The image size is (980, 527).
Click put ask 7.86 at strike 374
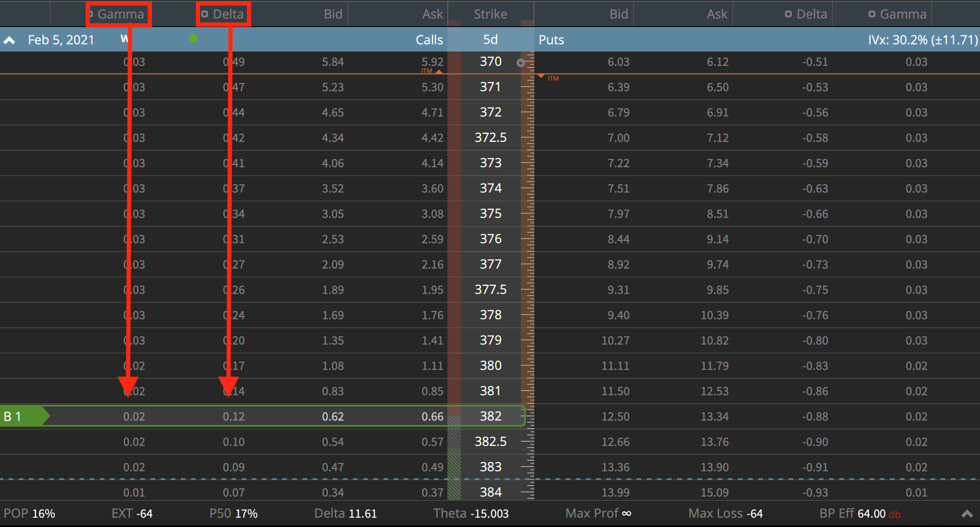718,189
